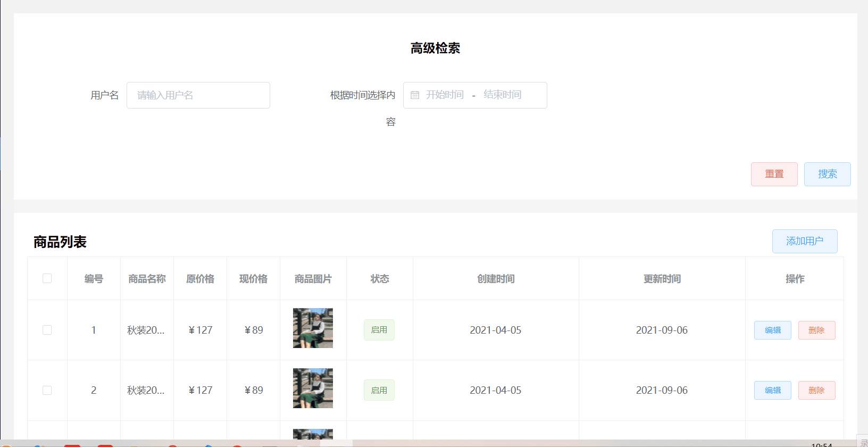Click original price ¥127 in row 1
Screen dimensions: 868x447
point(200,330)
